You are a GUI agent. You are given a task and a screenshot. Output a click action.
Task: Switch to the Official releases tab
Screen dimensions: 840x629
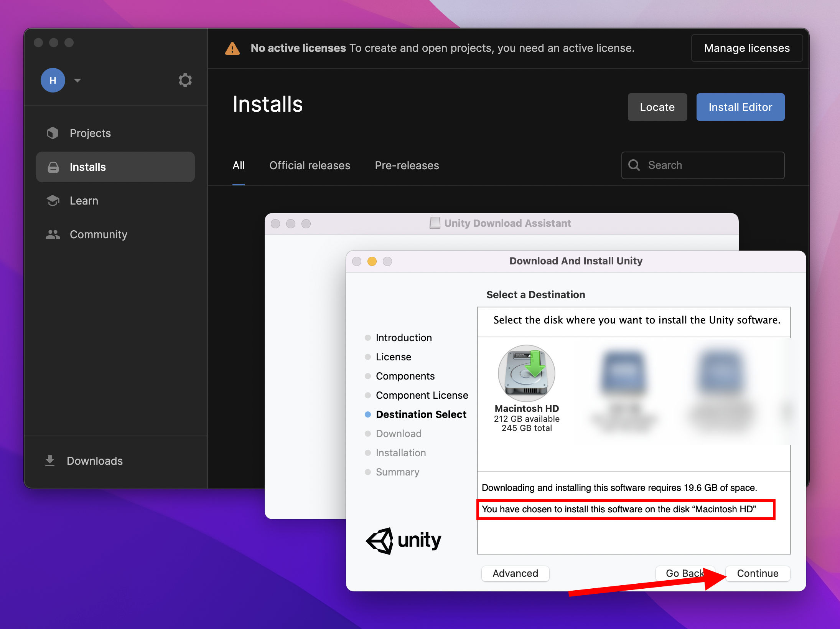(310, 165)
